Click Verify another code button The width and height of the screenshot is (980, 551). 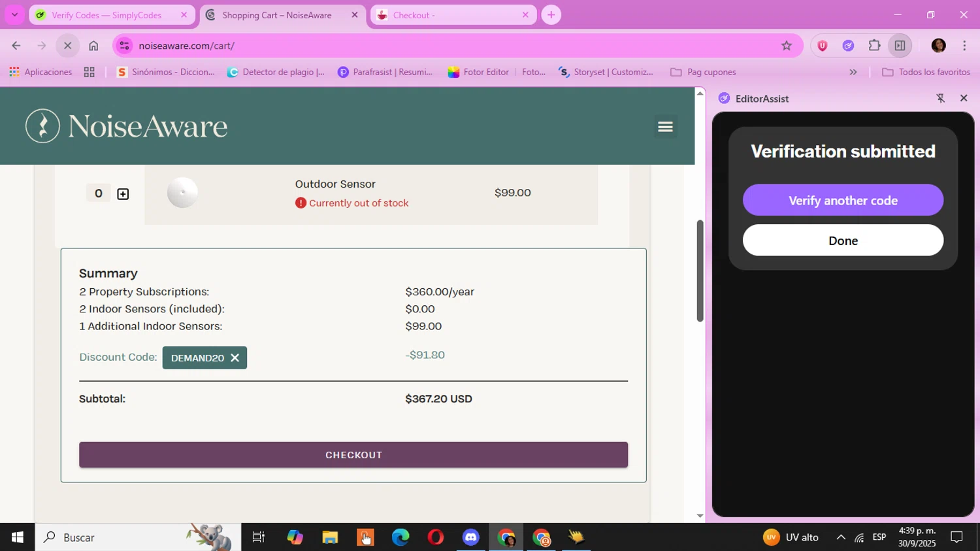(843, 200)
